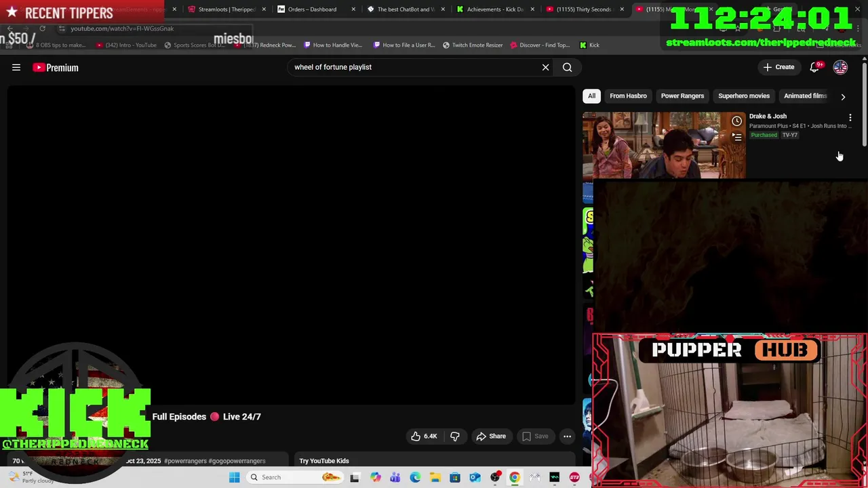Open the Drake & Josh video thumbnail
This screenshot has height=488, width=868.
pos(664,145)
